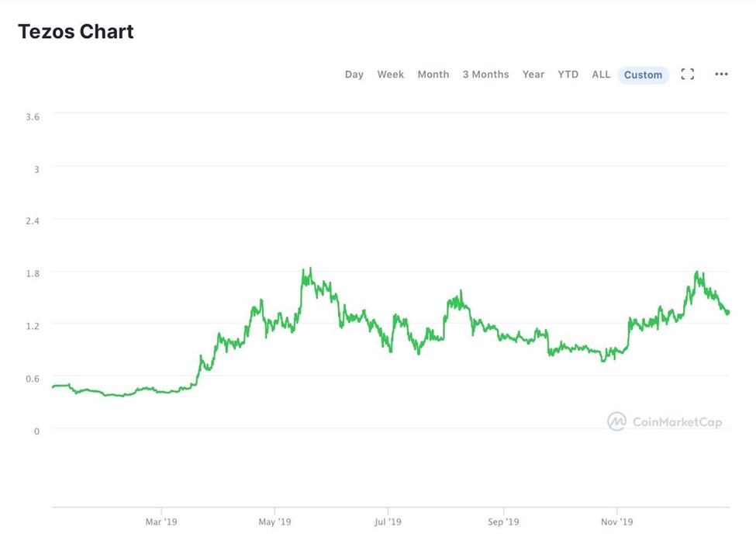Show the Year price range

[533, 74]
